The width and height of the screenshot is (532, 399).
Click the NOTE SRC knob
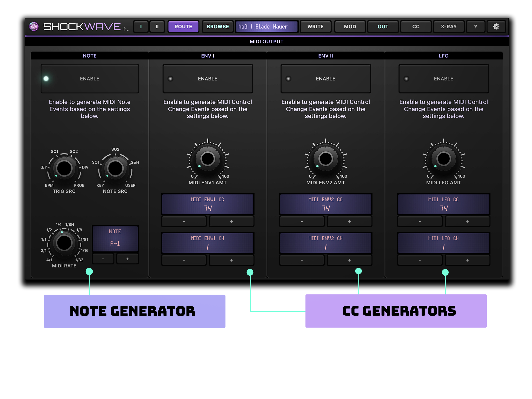(x=115, y=168)
